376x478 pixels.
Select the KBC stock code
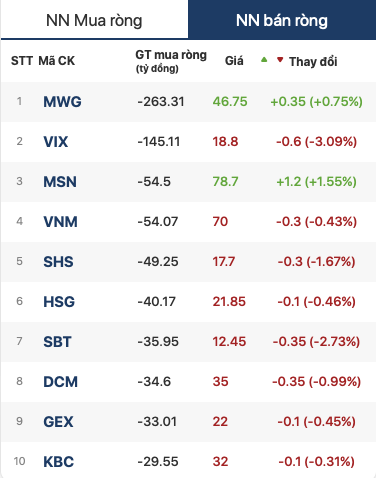tap(58, 462)
